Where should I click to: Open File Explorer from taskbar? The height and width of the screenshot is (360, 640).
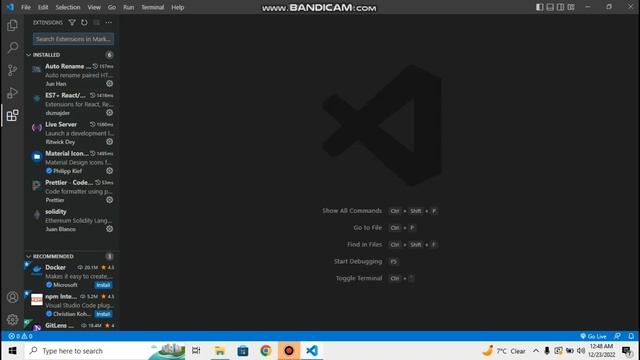coord(220,351)
